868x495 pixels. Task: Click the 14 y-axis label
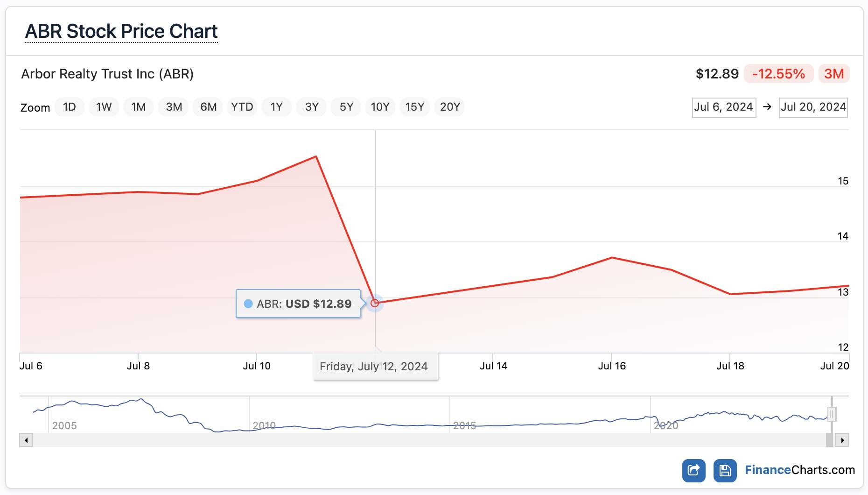(843, 236)
